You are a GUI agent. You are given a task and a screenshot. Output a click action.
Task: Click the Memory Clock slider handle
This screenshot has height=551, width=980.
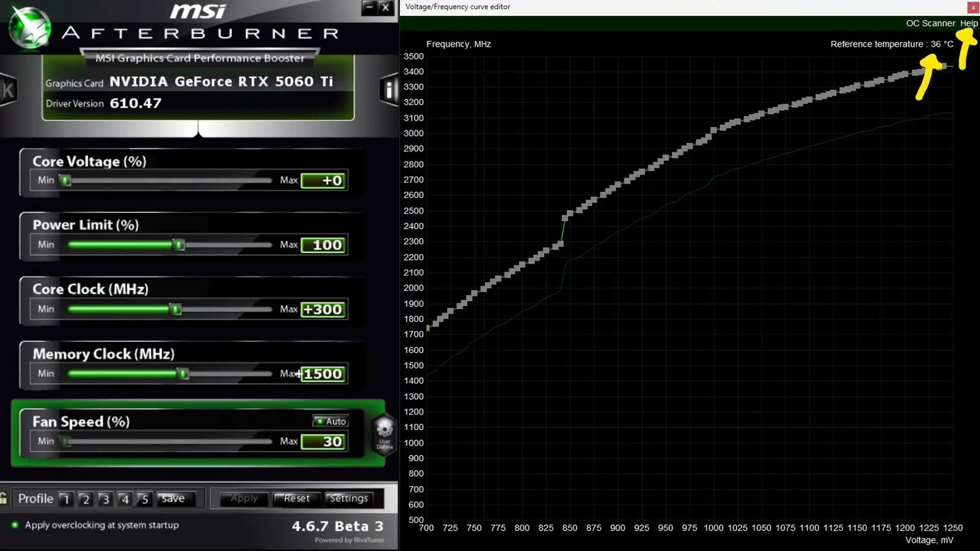[x=184, y=374]
